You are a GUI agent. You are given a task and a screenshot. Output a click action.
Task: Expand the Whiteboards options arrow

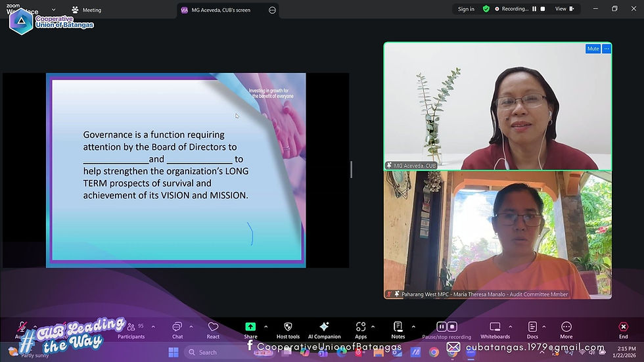click(510, 327)
